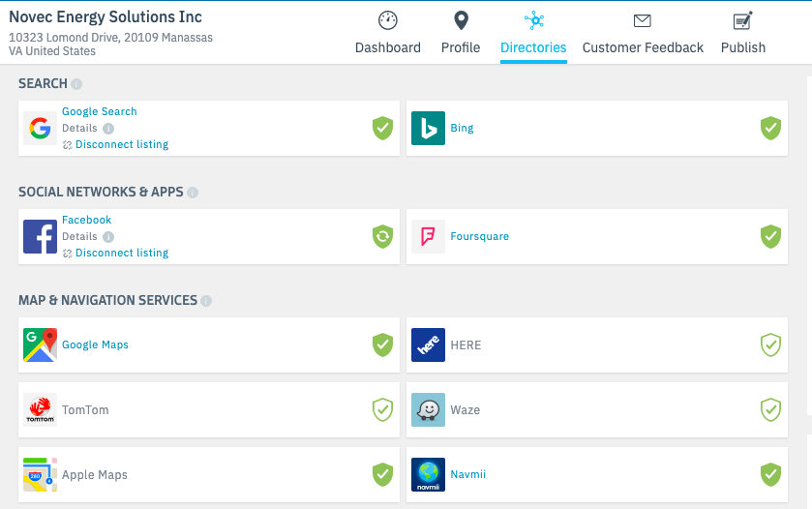Click the Facebook sync status shield

pyautogui.click(x=383, y=236)
